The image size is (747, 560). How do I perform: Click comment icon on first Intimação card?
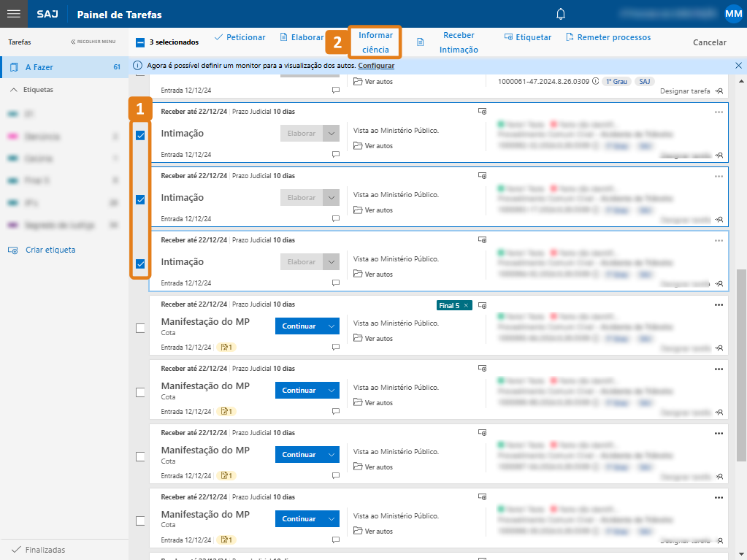point(336,155)
